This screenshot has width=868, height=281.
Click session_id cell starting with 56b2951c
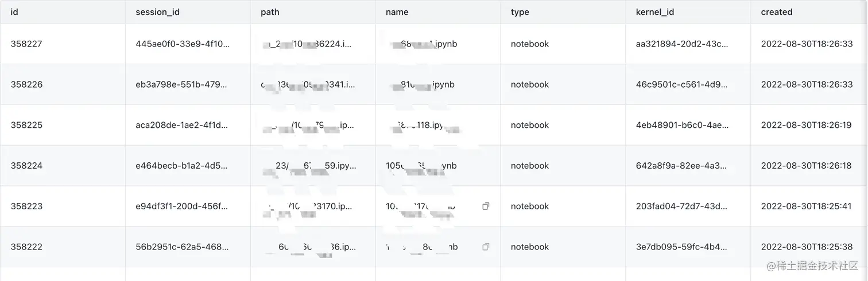(x=183, y=247)
